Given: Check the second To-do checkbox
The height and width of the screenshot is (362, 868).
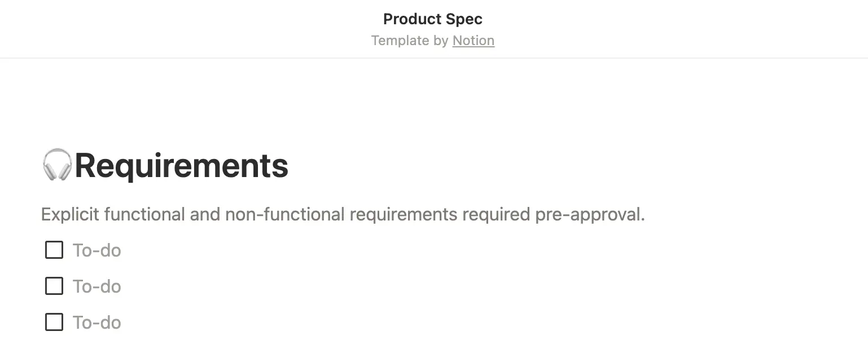Looking at the screenshot, I should coord(54,286).
